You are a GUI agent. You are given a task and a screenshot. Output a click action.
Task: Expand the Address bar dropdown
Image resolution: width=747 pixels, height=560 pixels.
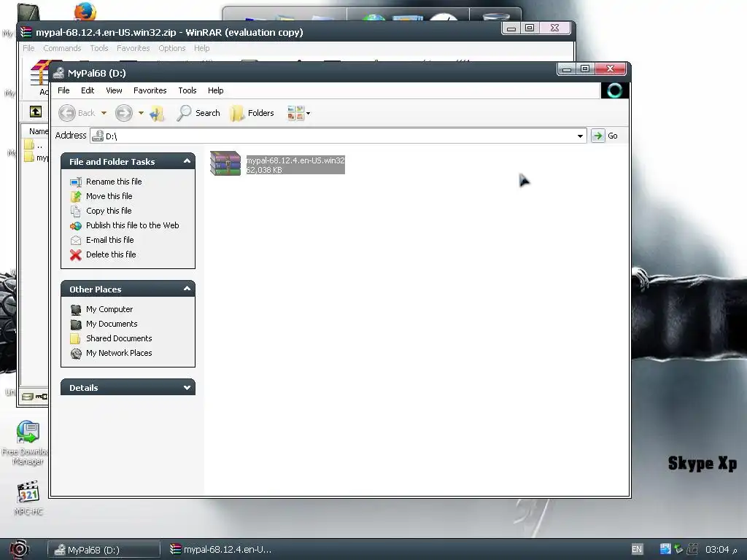pyautogui.click(x=580, y=136)
